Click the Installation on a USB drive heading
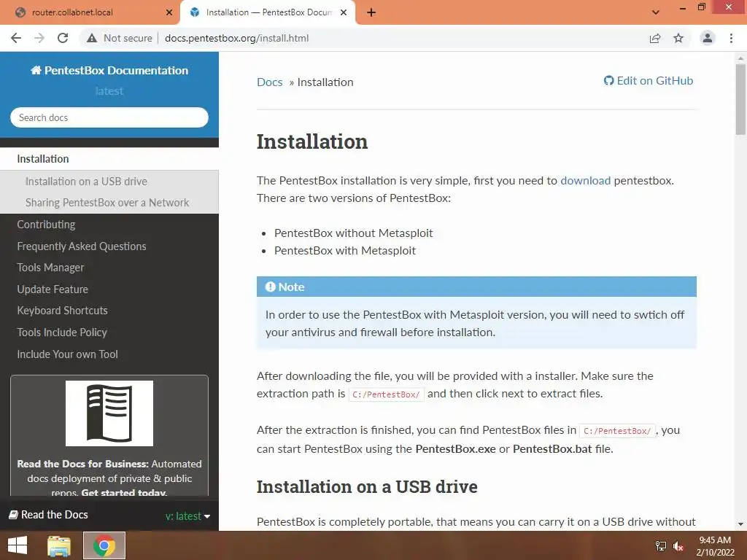Screen dimensions: 747x560 pyautogui.click(x=367, y=486)
